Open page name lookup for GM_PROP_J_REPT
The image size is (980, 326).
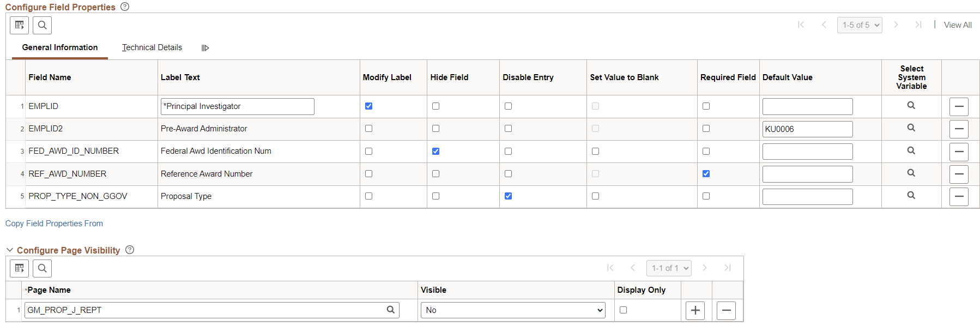click(390, 310)
